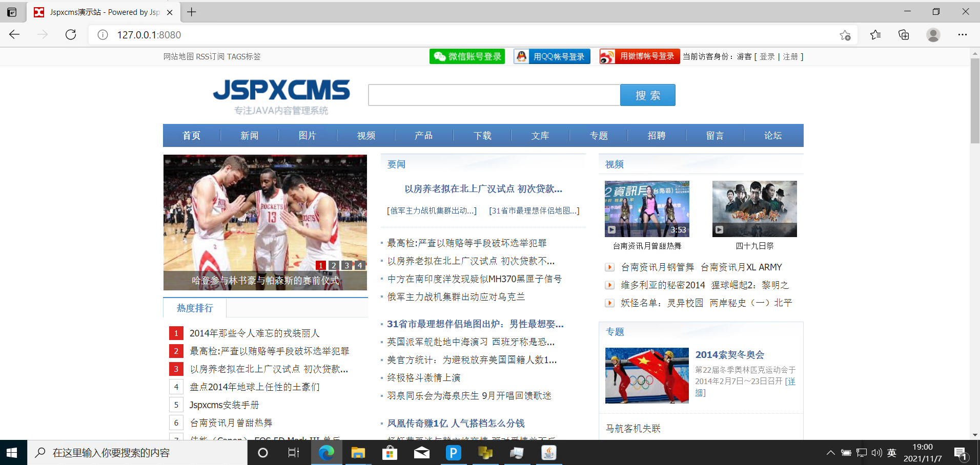Open the 2014索契冬奥会 topic title
980x465 pixels.
click(x=729, y=354)
